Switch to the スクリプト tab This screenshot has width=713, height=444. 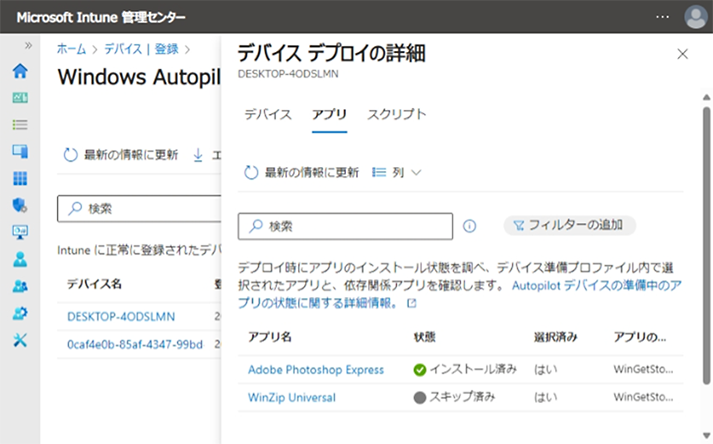[x=397, y=114]
